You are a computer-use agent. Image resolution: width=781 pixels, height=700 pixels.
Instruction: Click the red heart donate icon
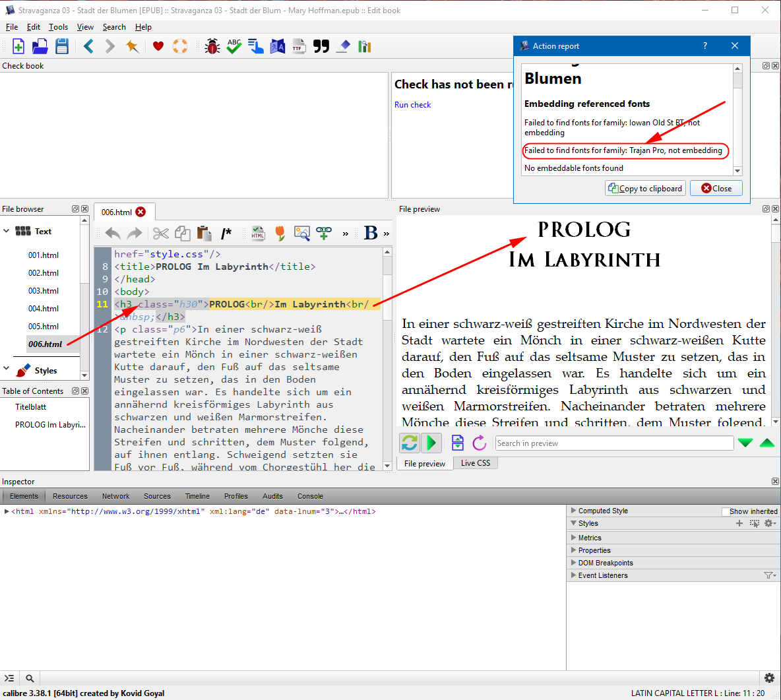[x=158, y=46]
